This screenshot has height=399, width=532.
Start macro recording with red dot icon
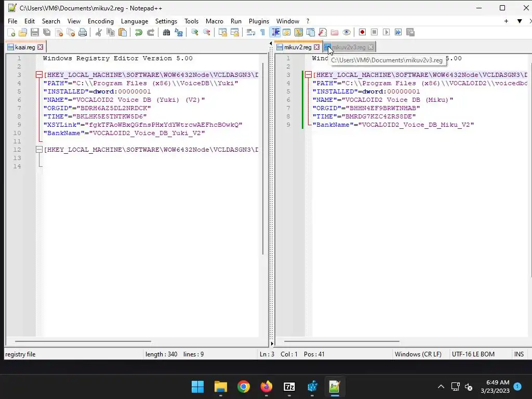pos(362,32)
